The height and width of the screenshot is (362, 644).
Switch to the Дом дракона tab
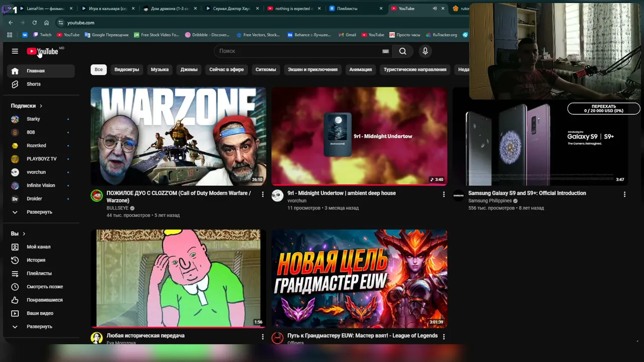[x=170, y=9]
